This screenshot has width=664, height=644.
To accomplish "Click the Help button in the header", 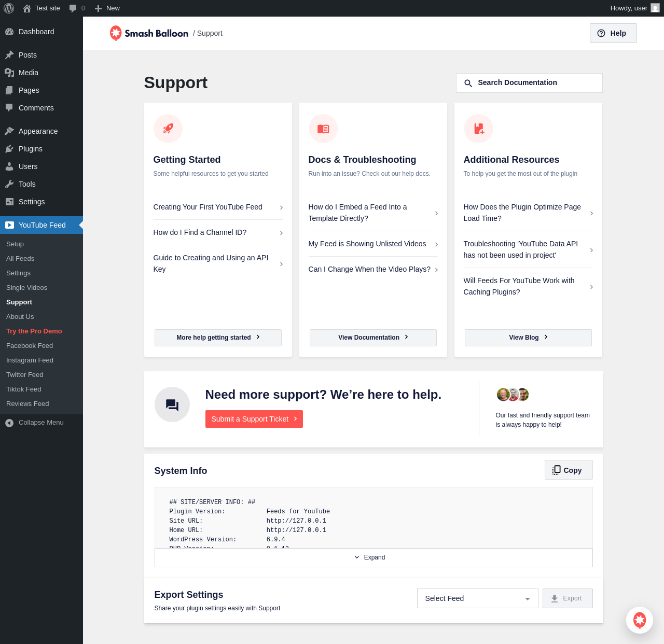I will pyautogui.click(x=613, y=33).
